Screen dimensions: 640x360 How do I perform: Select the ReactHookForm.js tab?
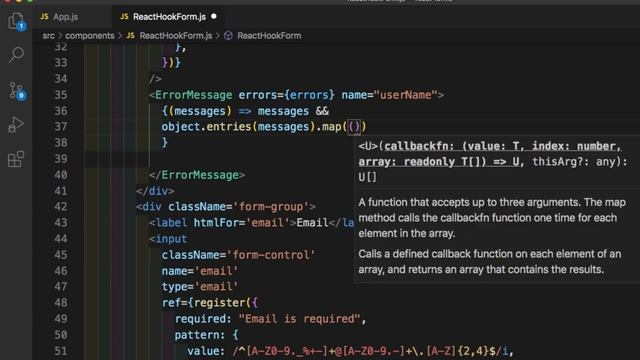(x=169, y=17)
